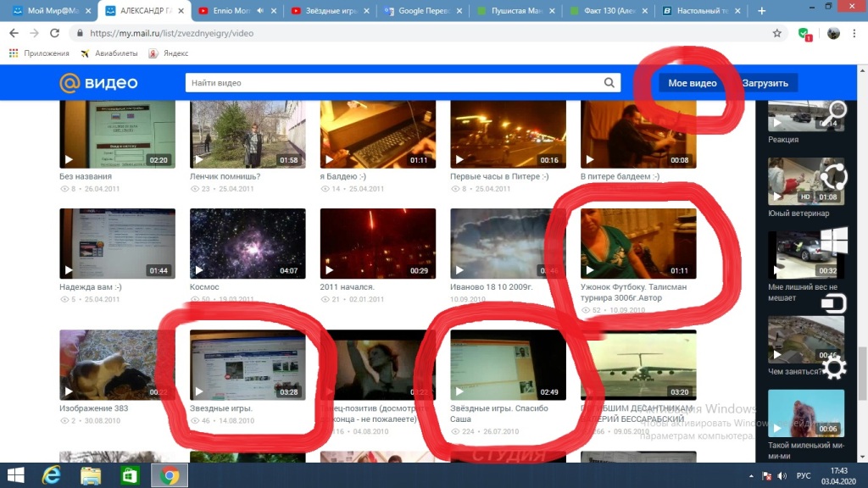The image size is (868, 488).
Task: Switch to the Мой Мир@Mail tab
Action: point(51,10)
